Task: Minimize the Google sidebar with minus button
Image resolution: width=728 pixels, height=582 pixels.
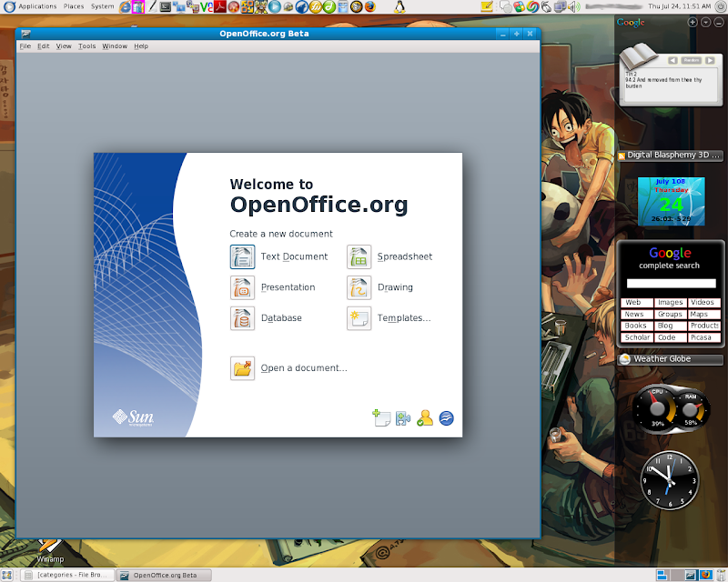Action: click(719, 22)
